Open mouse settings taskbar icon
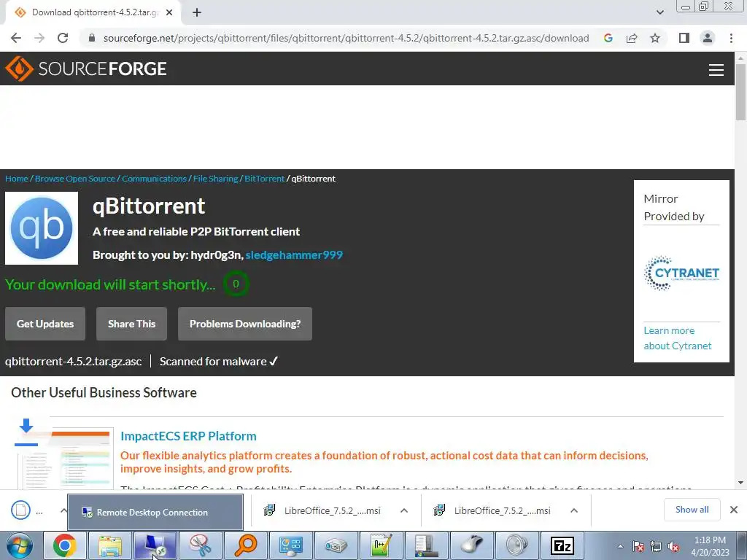 (x=472, y=545)
